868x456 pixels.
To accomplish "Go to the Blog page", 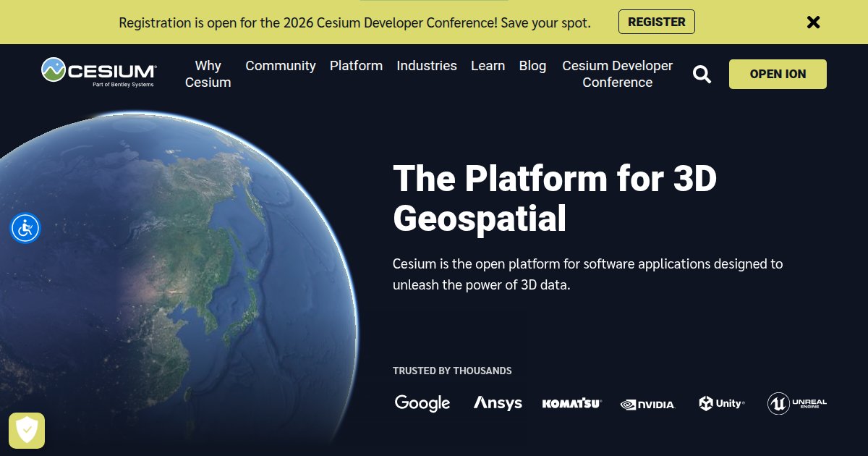I will coord(532,66).
